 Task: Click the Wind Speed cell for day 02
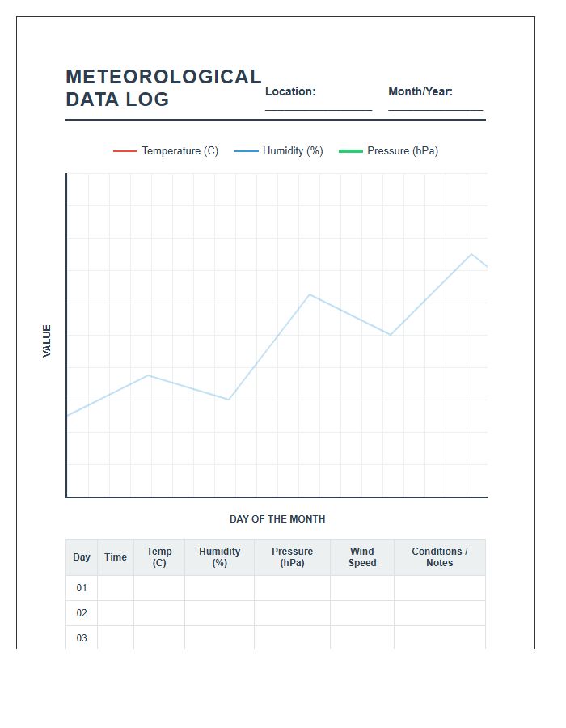click(362, 613)
